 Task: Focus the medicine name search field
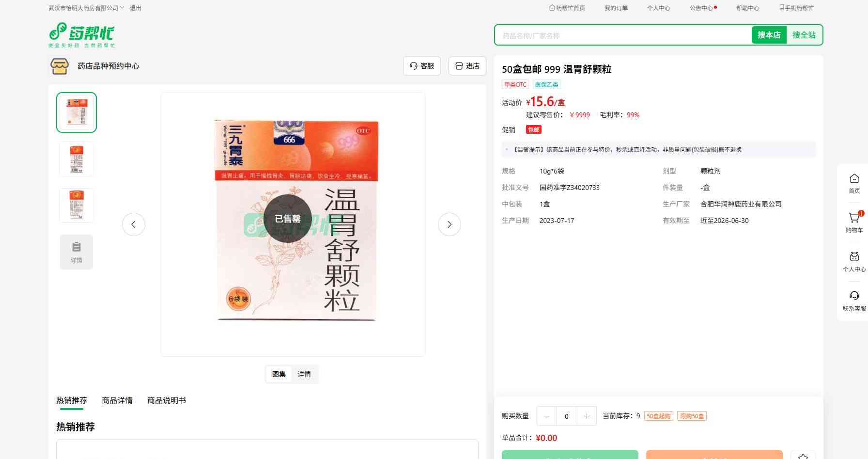pos(622,35)
